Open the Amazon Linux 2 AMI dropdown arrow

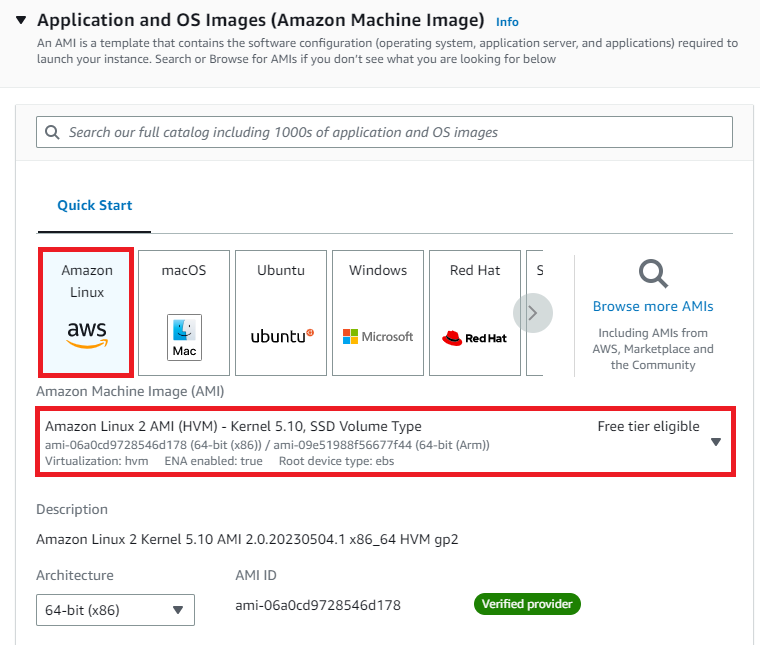(x=715, y=441)
